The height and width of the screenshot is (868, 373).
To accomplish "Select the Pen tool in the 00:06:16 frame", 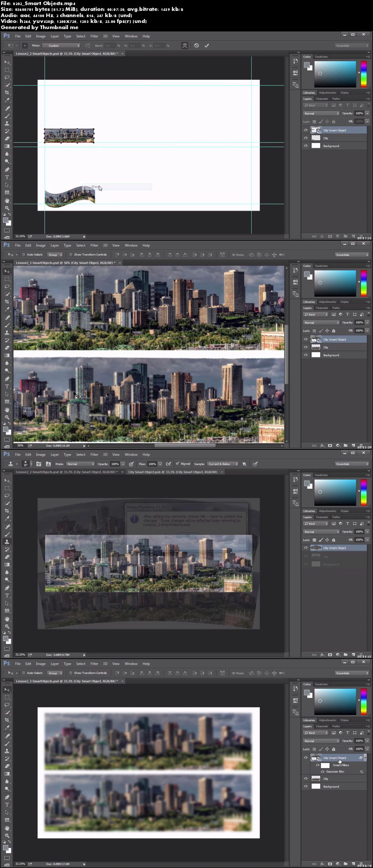I will coord(7,797).
